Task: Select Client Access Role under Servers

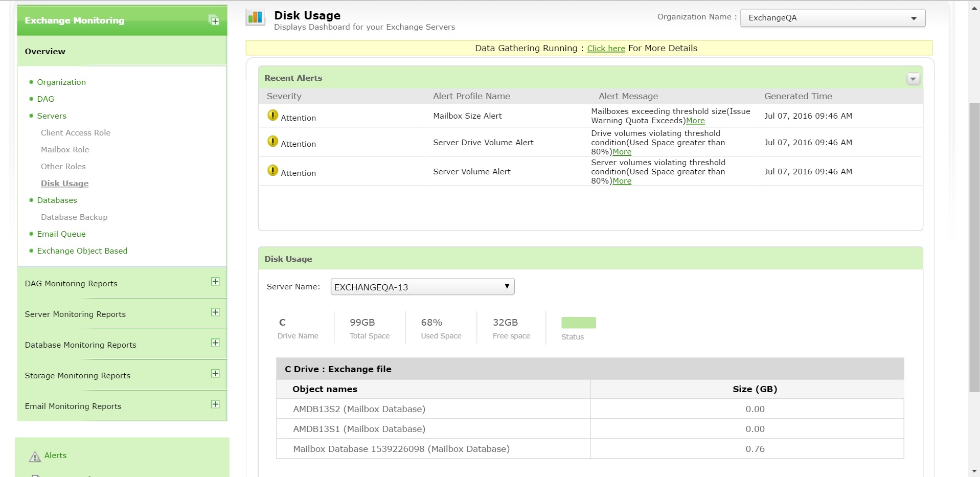Action: click(76, 133)
